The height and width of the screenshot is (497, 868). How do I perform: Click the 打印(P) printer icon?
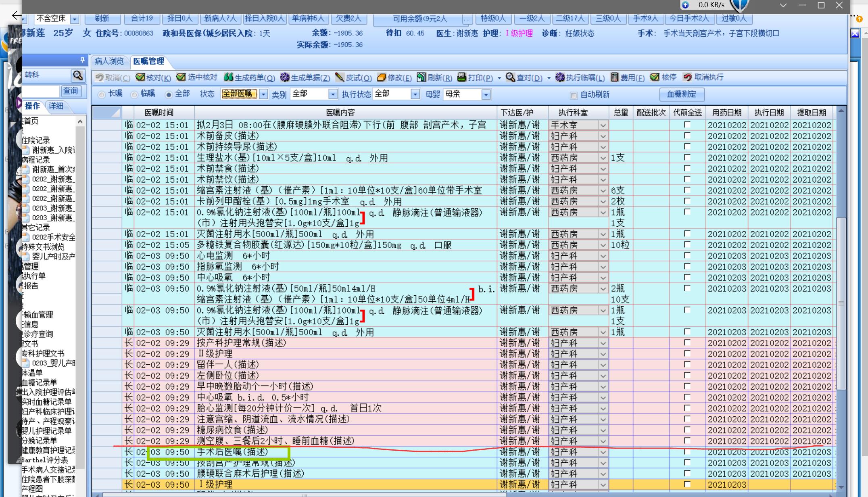(x=461, y=77)
